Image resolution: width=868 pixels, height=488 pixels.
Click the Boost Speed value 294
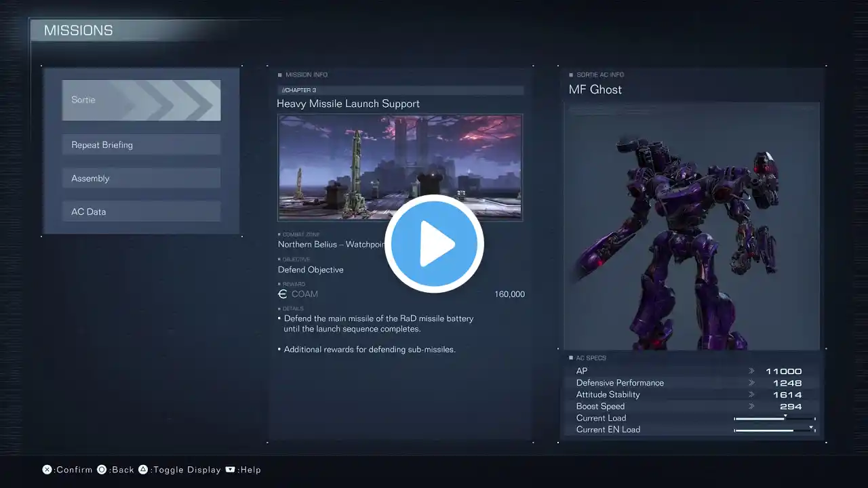(791, 407)
